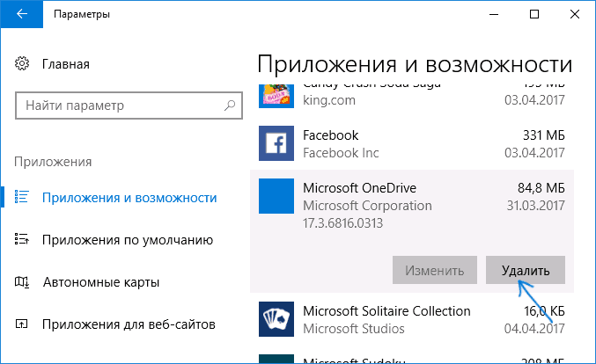Image resolution: width=596 pixels, height=364 pixels.
Task: Click the 331 МБ size value
Action: [x=544, y=135]
